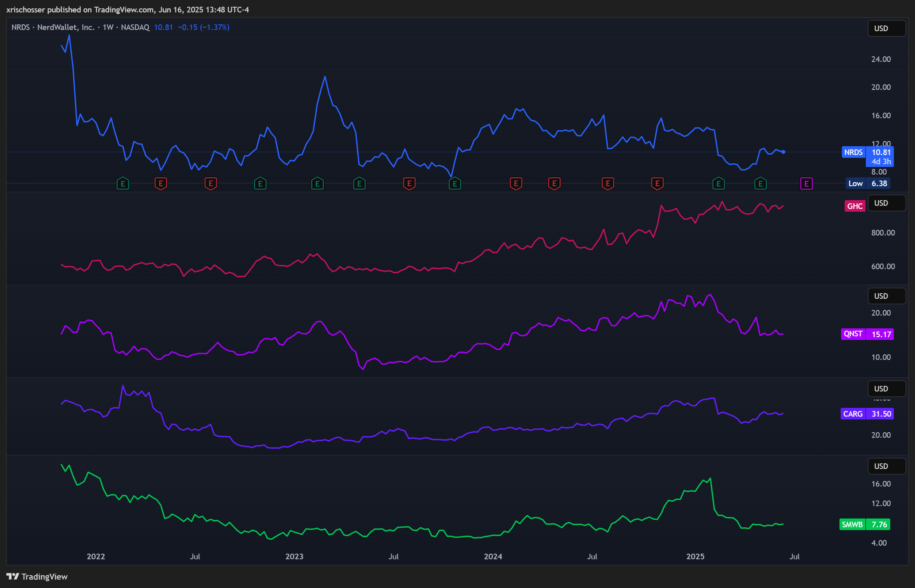Click the leftmost red E earnings marker

(x=161, y=184)
